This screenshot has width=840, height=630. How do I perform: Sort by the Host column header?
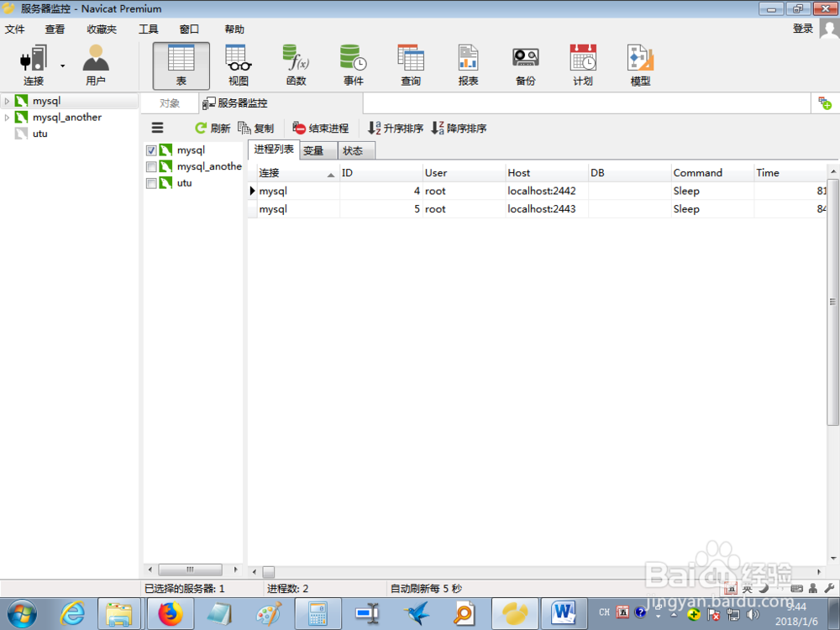coord(547,172)
